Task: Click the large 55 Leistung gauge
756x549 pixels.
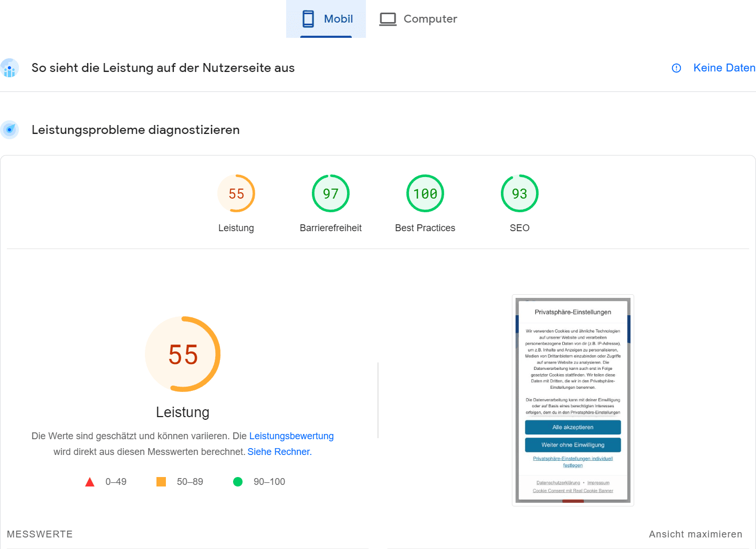Action: (183, 354)
